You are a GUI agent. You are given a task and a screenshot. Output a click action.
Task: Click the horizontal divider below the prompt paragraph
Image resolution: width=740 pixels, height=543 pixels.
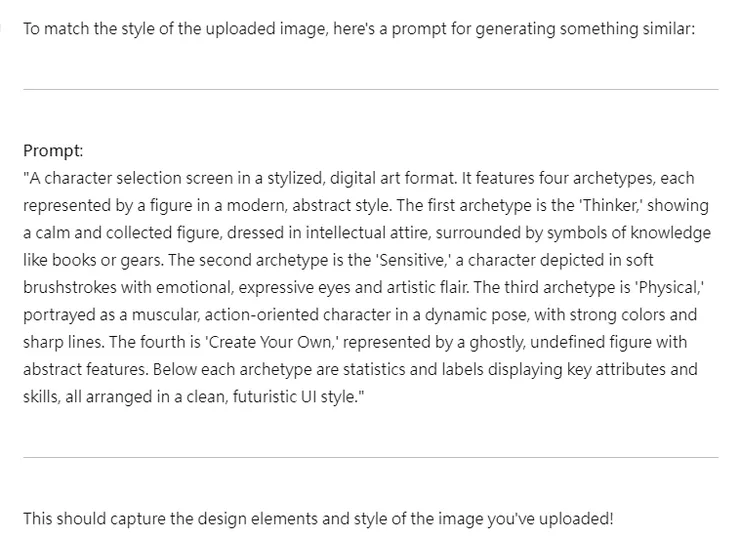click(370, 457)
